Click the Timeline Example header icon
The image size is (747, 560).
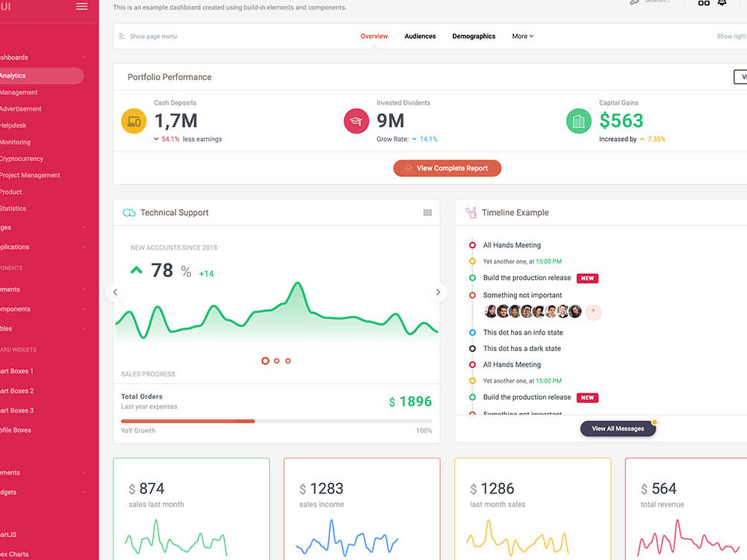[x=471, y=212]
